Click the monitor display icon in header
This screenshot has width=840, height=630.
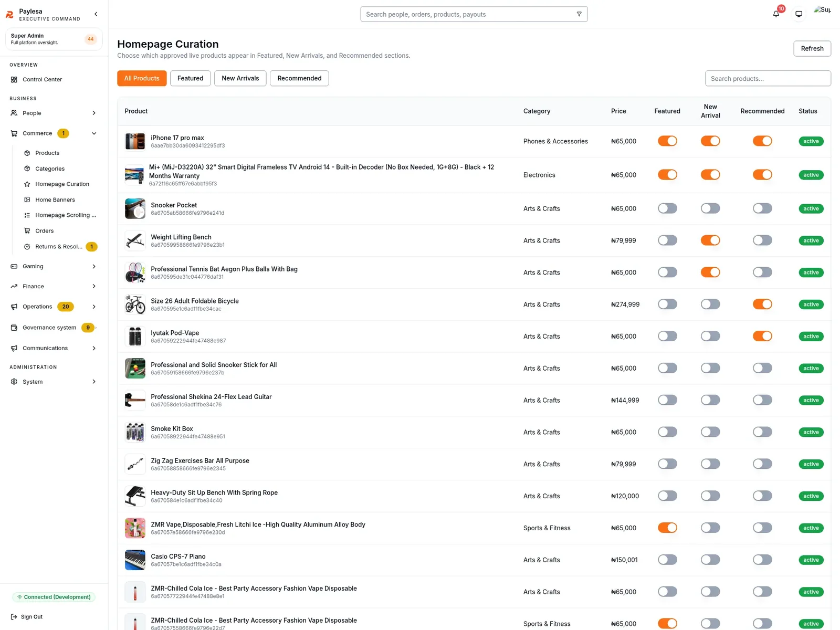pyautogui.click(x=799, y=14)
